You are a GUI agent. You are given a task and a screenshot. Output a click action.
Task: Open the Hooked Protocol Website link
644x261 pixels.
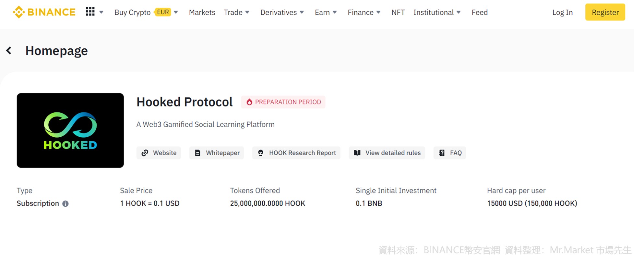pos(159,153)
